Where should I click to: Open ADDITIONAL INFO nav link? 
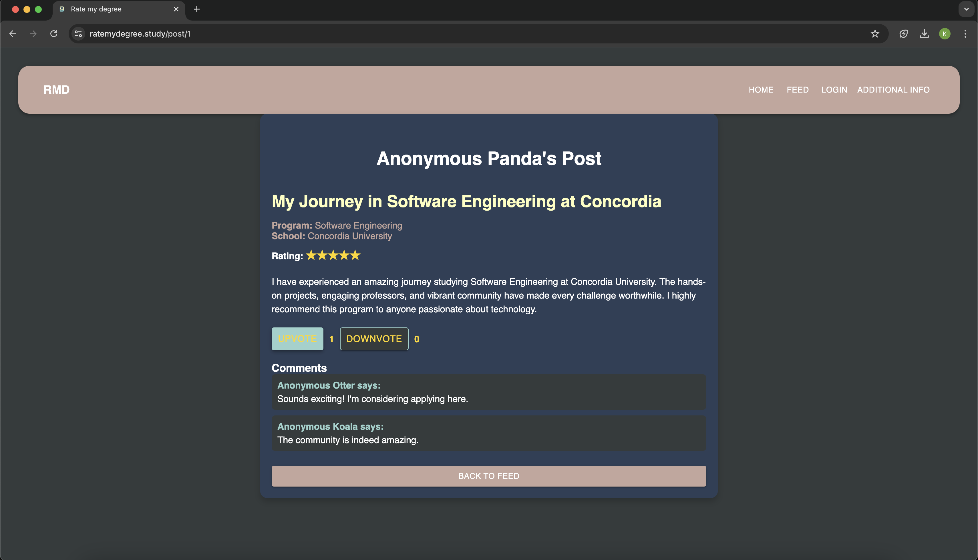[893, 90]
